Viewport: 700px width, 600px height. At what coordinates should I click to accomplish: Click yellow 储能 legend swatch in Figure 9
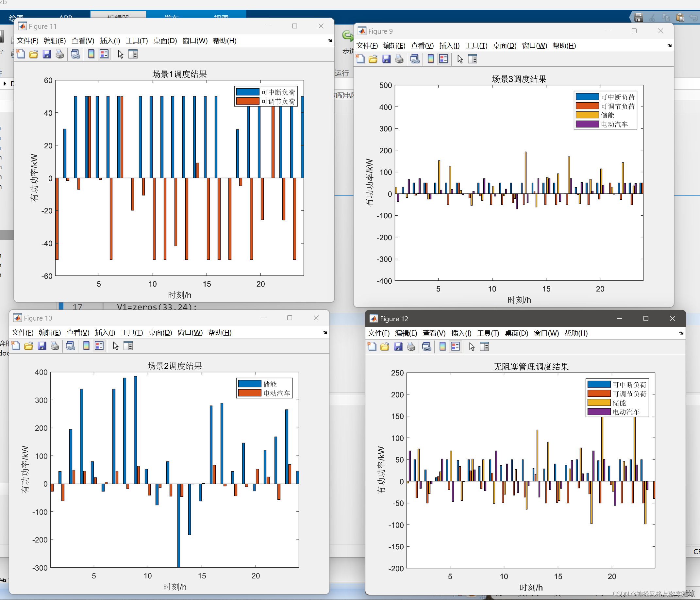coord(587,115)
